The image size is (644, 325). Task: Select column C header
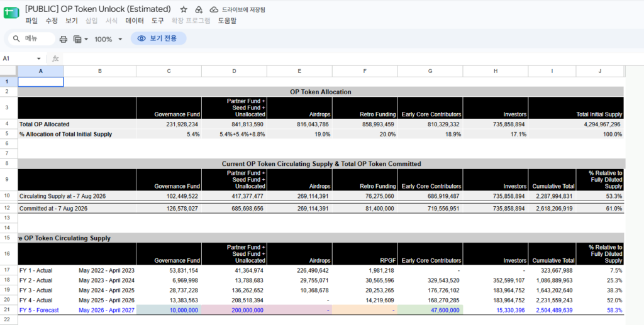(x=169, y=71)
